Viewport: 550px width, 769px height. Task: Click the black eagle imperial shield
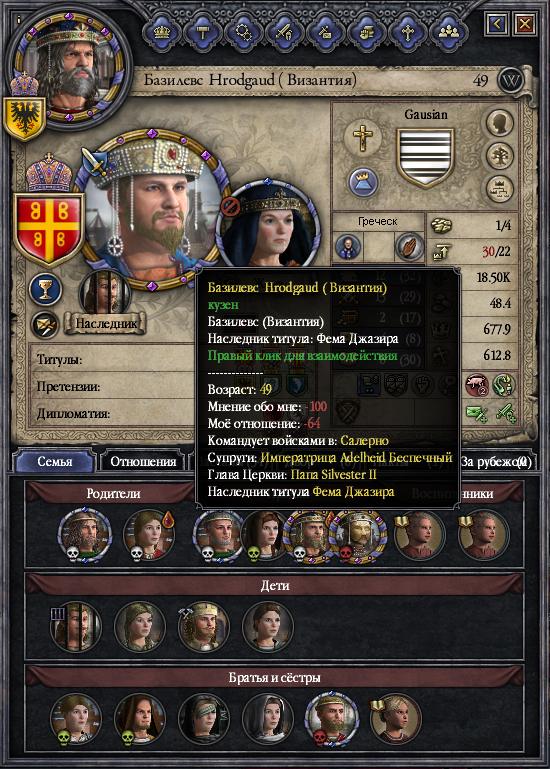pyautogui.click(x=25, y=118)
